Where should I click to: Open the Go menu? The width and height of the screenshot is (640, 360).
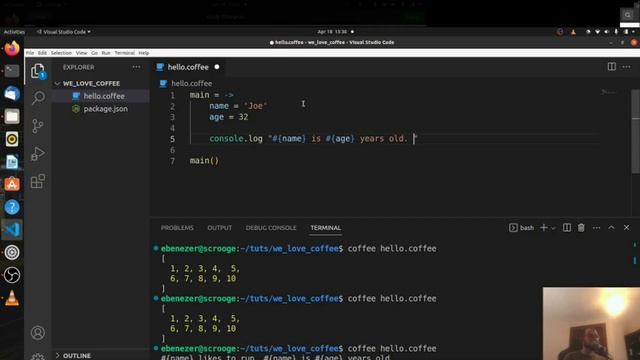click(x=94, y=53)
